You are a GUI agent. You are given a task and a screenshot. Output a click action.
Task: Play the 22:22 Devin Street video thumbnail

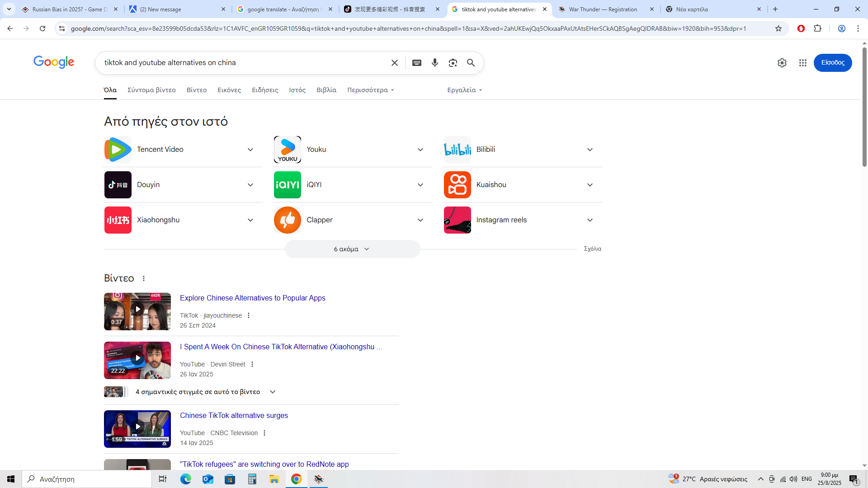tap(137, 360)
